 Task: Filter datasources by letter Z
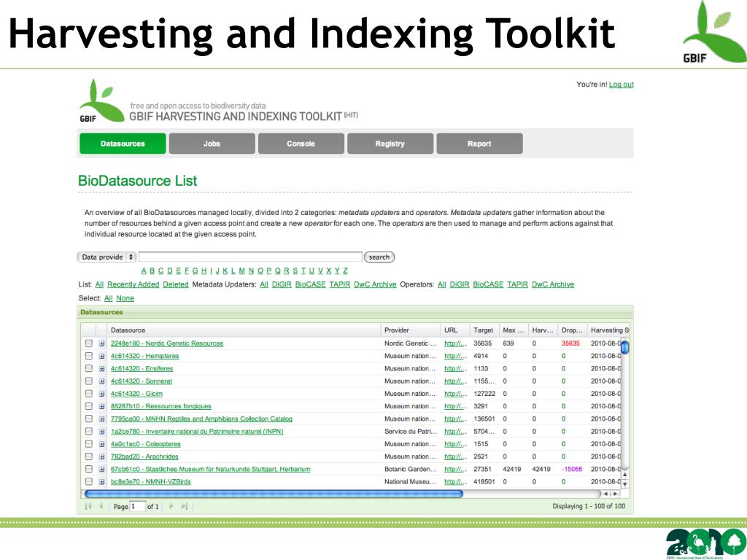pyautogui.click(x=345, y=271)
